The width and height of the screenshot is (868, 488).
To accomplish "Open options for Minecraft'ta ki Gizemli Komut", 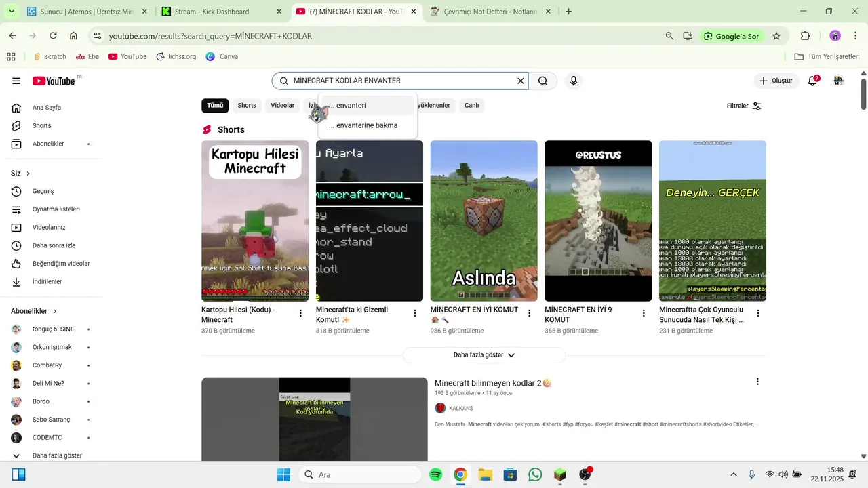I will (415, 313).
